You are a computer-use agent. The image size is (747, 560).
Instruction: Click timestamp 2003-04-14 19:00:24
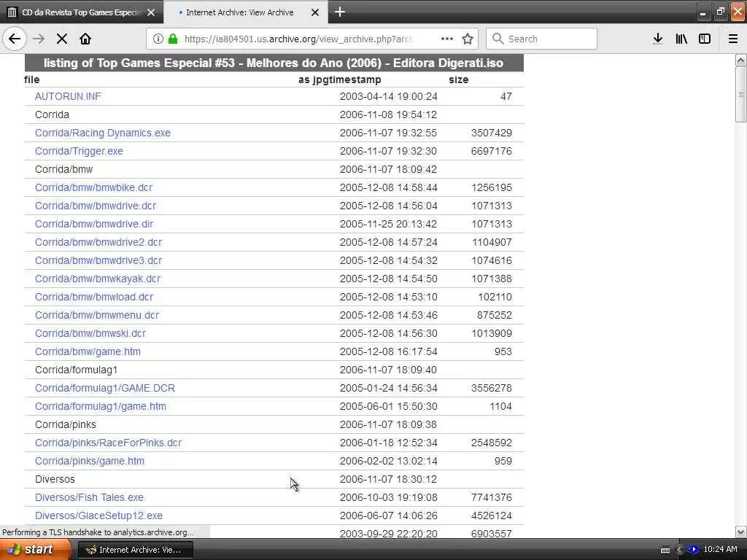388,96
